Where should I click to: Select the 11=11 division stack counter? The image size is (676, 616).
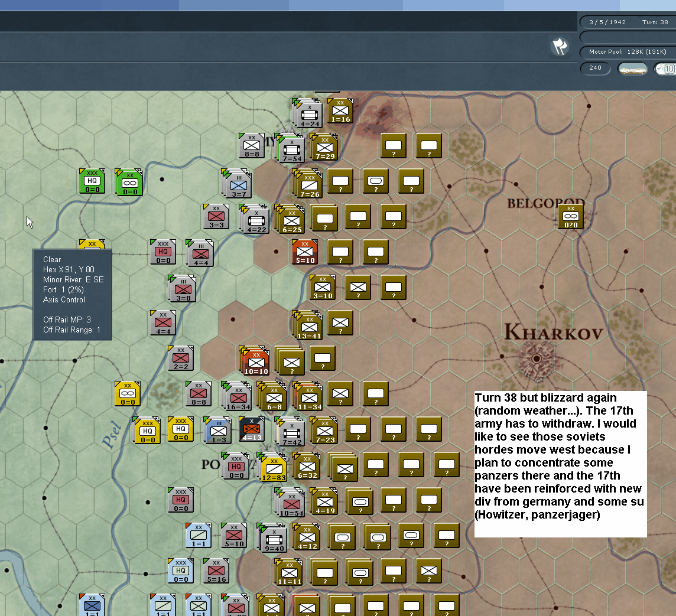(x=288, y=572)
